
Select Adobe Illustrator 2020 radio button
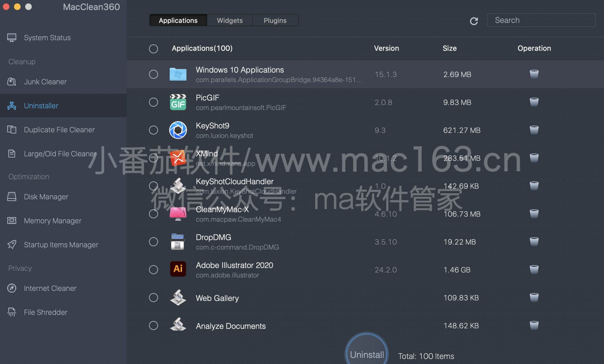153,270
